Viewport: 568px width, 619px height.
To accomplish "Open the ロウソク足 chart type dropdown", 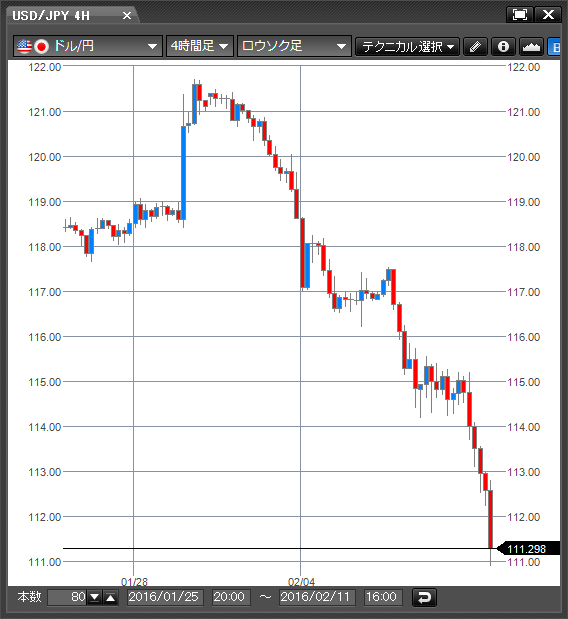I will point(294,47).
